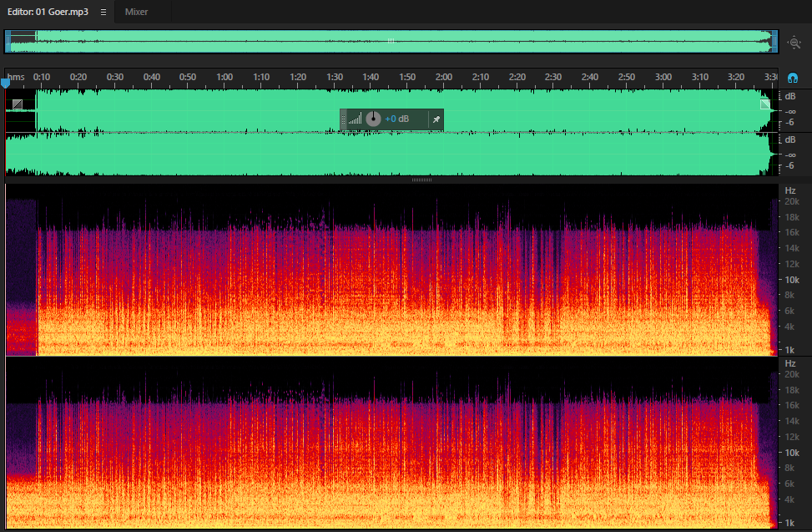The width and height of the screenshot is (812, 532).
Task: Click the blue playhead marker
Action: tap(5, 83)
